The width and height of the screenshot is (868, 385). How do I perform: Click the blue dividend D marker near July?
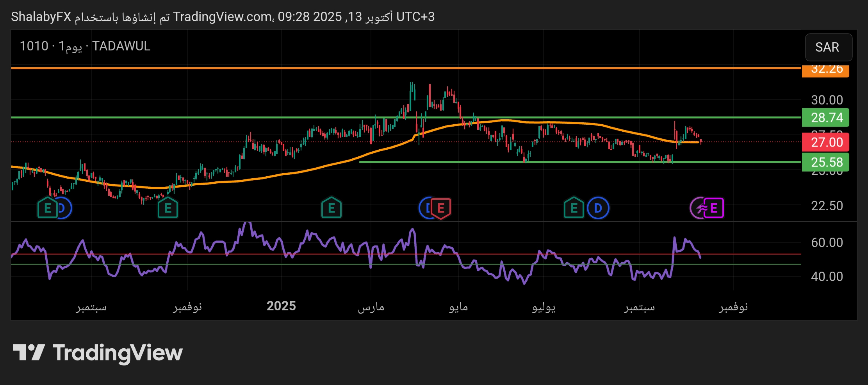[x=598, y=208]
